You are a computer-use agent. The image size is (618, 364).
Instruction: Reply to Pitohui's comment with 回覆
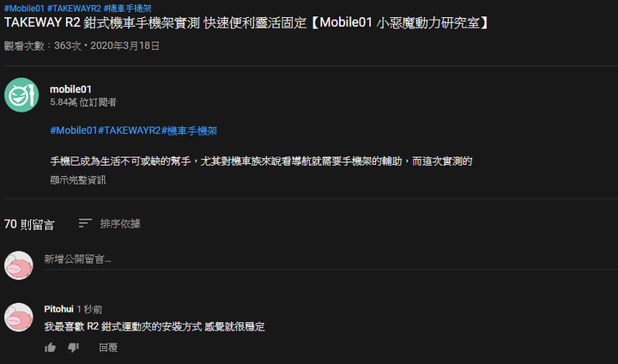pyautogui.click(x=108, y=348)
